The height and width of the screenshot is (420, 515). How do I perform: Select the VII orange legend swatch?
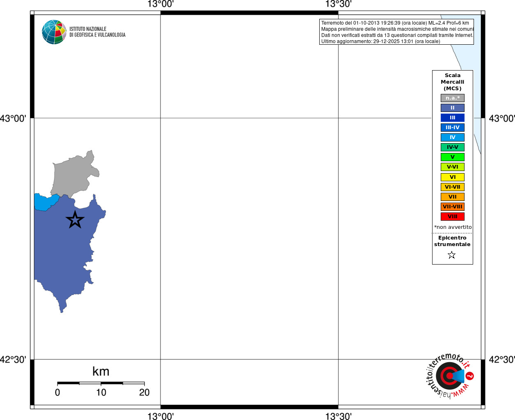point(453,197)
